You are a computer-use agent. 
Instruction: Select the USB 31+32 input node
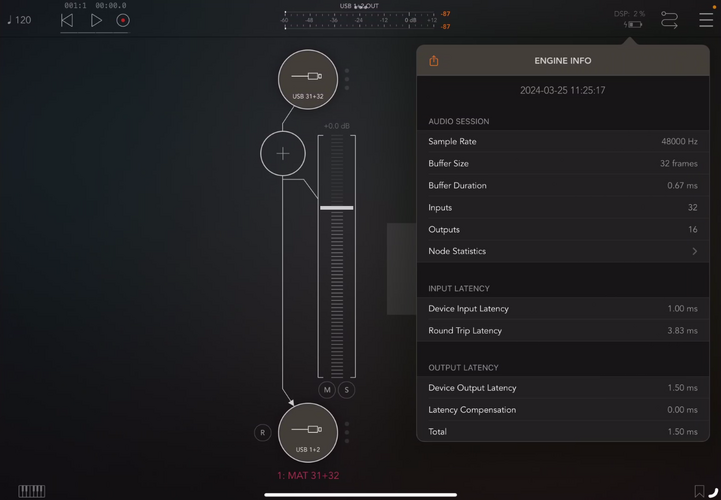[x=308, y=80]
